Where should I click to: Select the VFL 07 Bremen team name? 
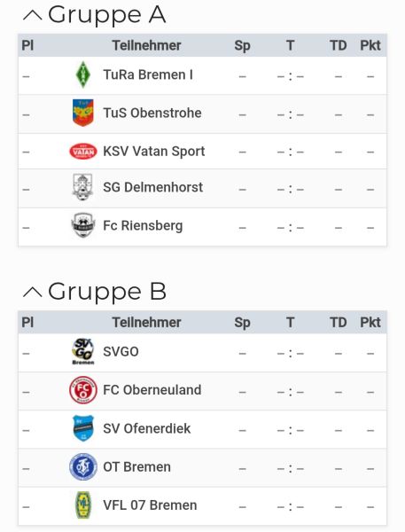(x=150, y=505)
